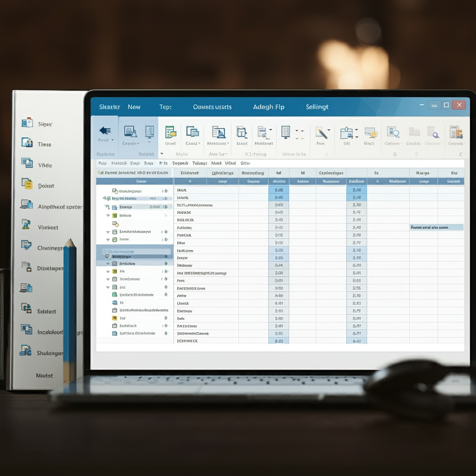Open Tiresa in the left sidebar
The width and height of the screenshot is (476, 476).
44,145
